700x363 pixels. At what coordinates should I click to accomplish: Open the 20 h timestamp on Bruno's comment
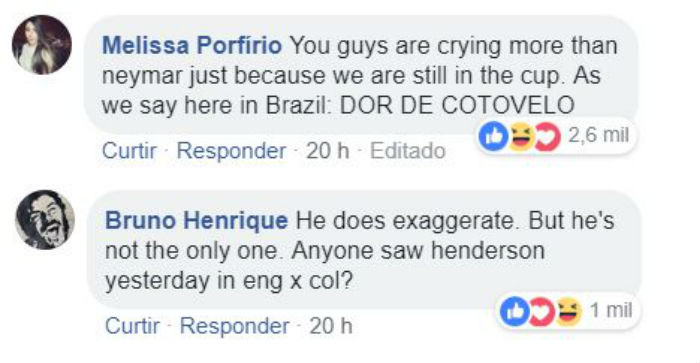tap(331, 325)
